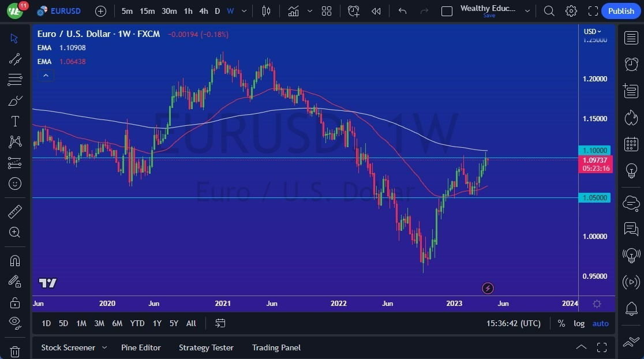Image resolution: width=644 pixels, height=359 pixels.
Task: Switch chart to log scale
Action: tap(579, 323)
